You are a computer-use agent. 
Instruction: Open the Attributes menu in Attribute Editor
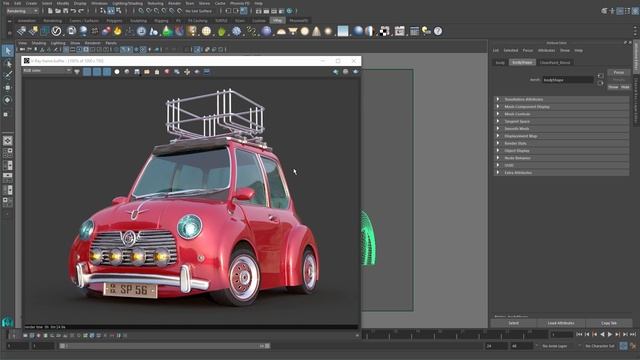(546, 51)
